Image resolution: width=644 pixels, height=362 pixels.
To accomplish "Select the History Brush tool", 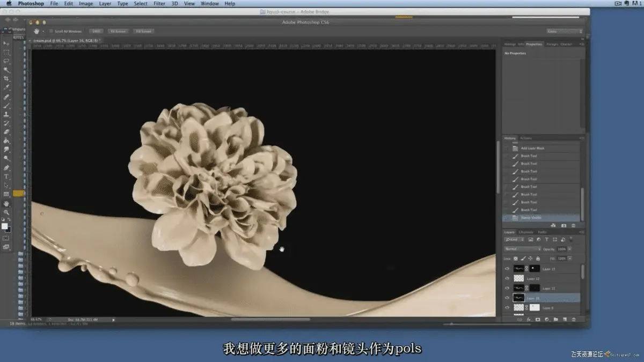I will point(6,123).
